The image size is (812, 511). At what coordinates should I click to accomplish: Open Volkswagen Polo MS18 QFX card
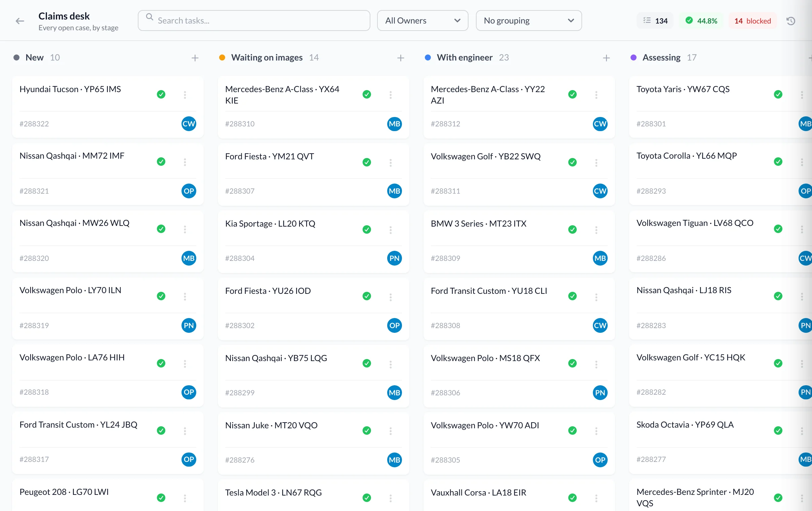point(519,376)
